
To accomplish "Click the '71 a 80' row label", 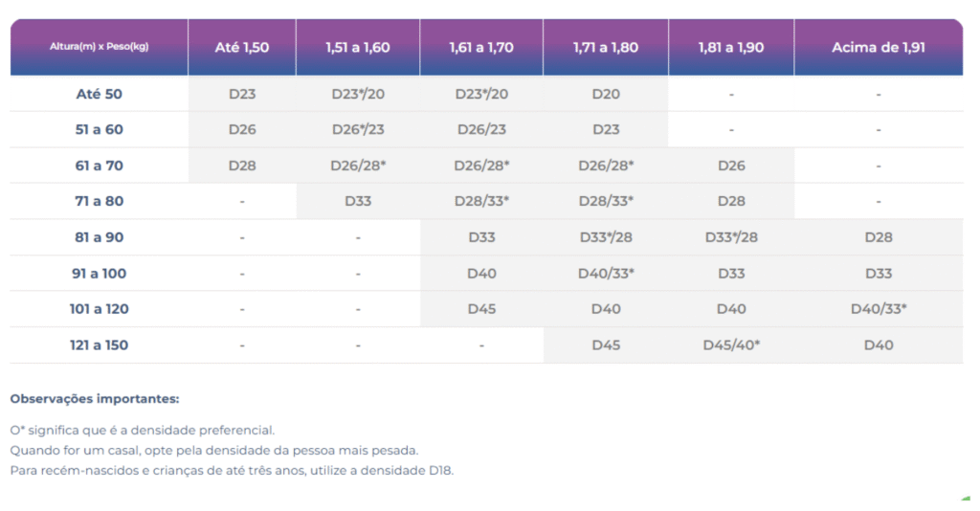I will click(100, 201).
